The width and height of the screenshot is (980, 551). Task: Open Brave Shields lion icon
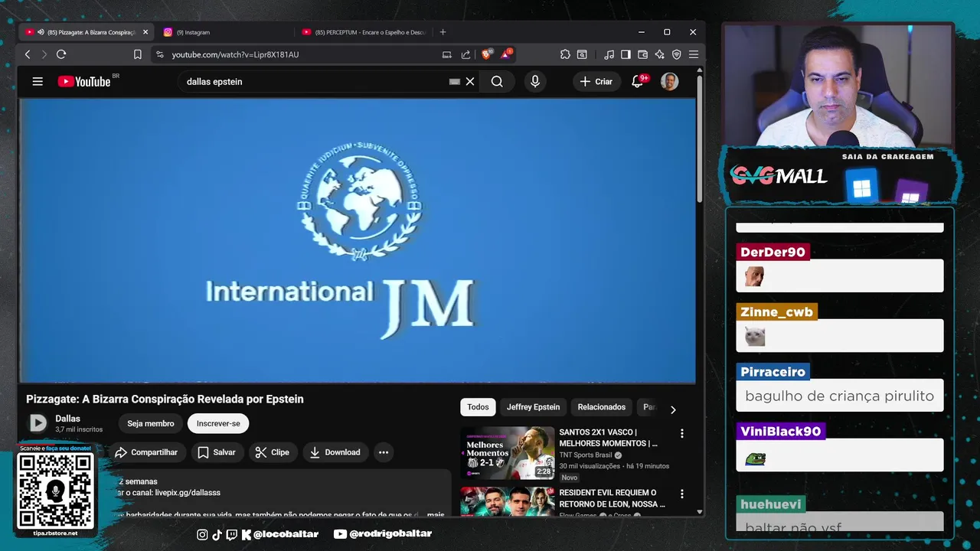[x=486, y=54]
